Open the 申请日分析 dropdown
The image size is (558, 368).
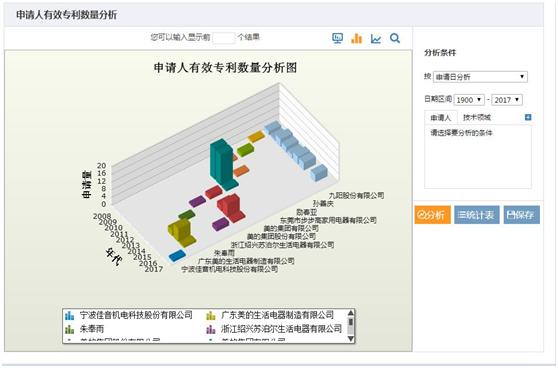(x=480, y=77)
